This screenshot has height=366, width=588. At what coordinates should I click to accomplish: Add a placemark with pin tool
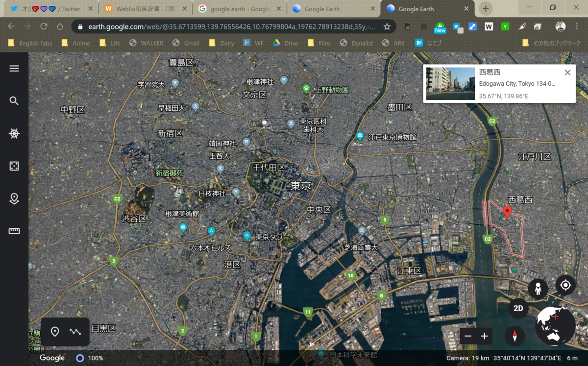point(55,332)
